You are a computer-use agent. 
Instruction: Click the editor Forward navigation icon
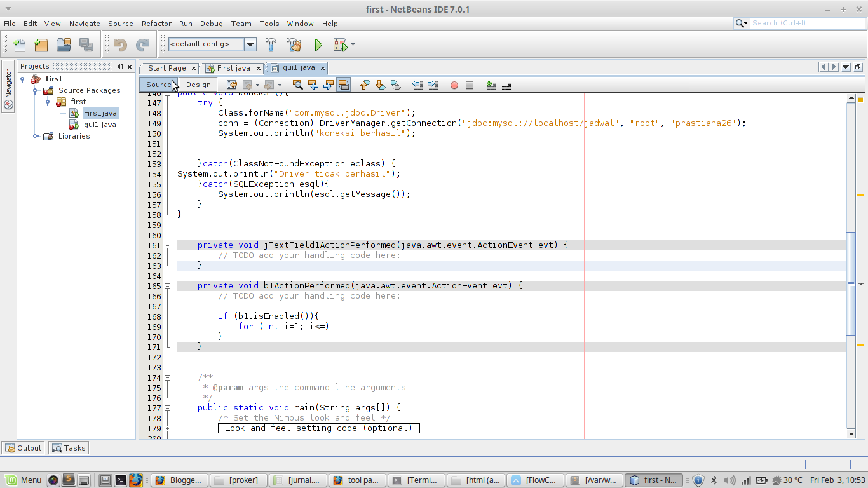tap(269, 85)
